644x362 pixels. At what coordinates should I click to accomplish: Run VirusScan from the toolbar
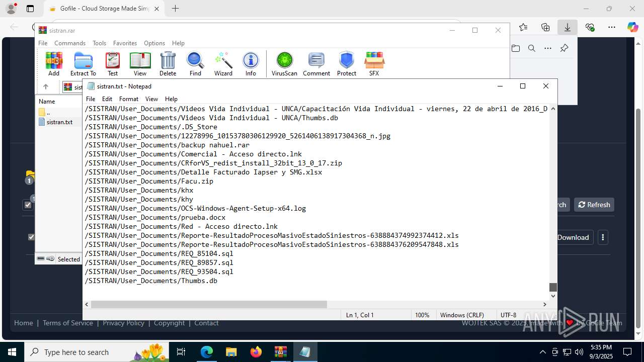coord(284,64)
